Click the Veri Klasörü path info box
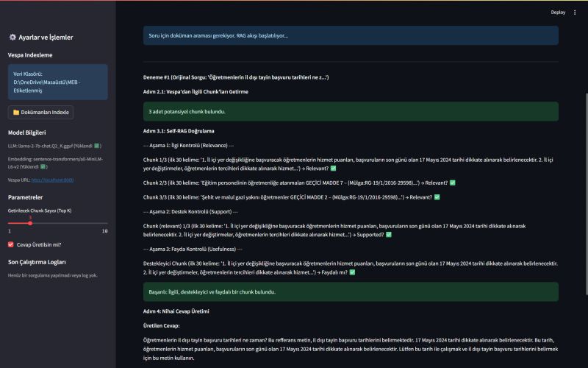 pyautogui.click(x=58, y=82)
